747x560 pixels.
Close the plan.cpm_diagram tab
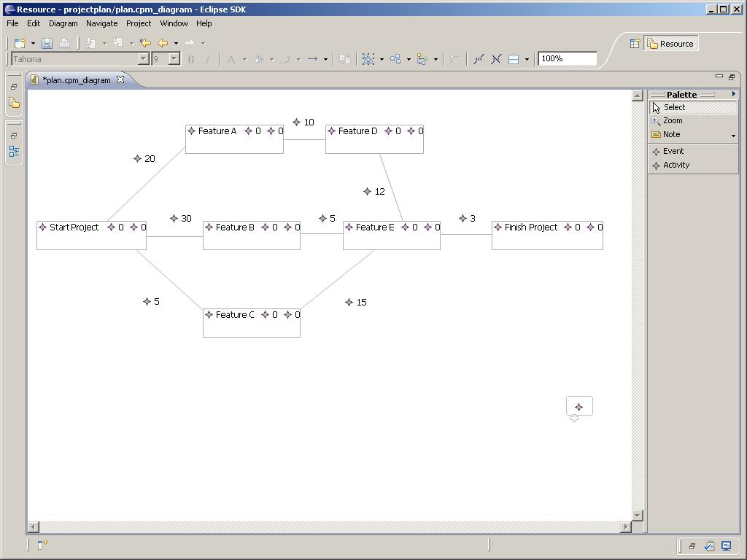pos(120,79)
